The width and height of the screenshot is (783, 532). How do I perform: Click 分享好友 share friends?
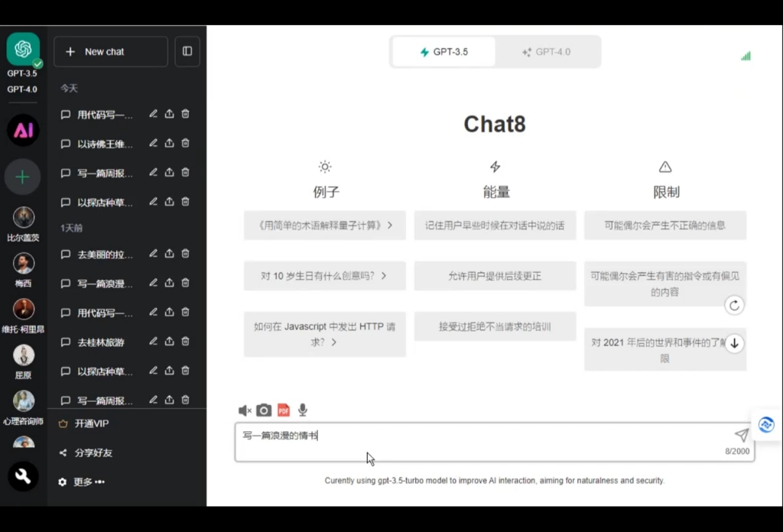(x=86, y=453)
